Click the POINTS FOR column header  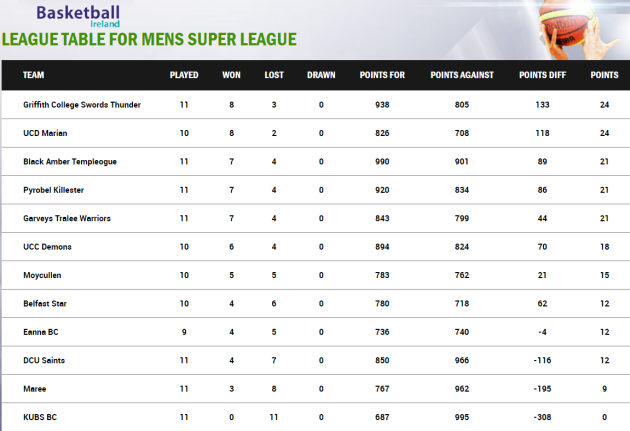(x=382, y=75)
